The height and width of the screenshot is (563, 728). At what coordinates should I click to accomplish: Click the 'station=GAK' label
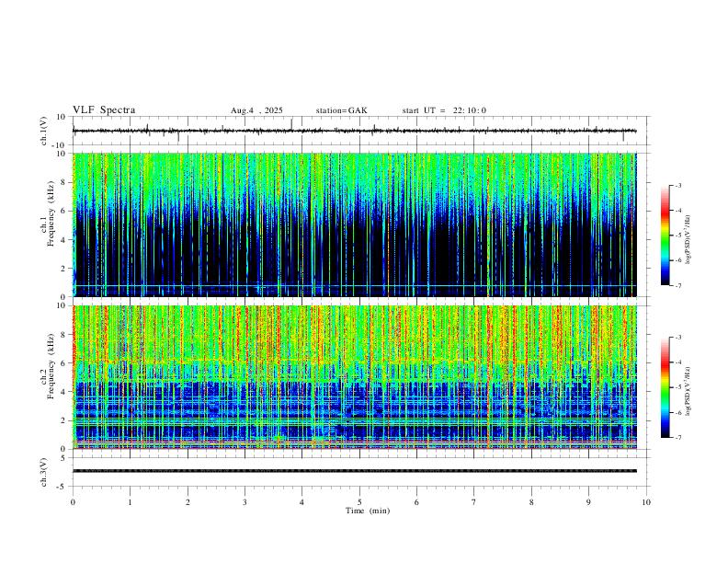[342, 110]
